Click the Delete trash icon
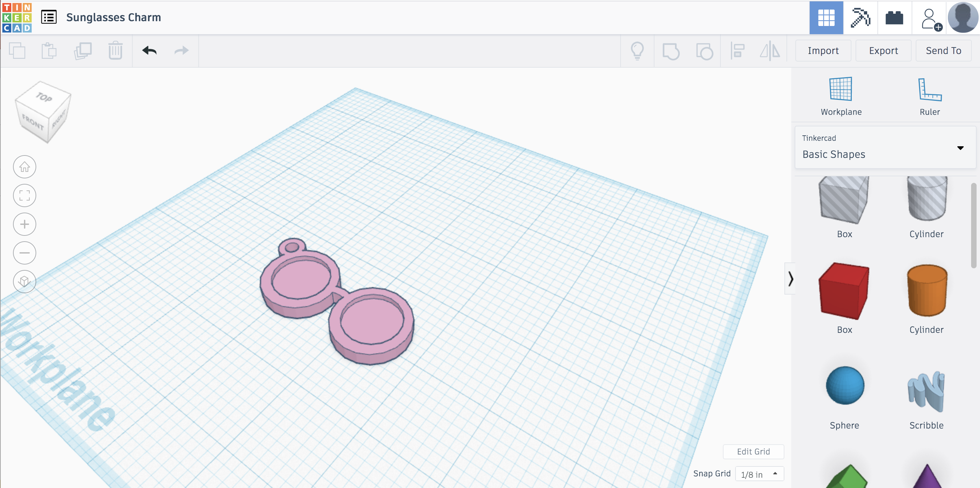Viewport: 980px width, 488px height. point(115,51)
